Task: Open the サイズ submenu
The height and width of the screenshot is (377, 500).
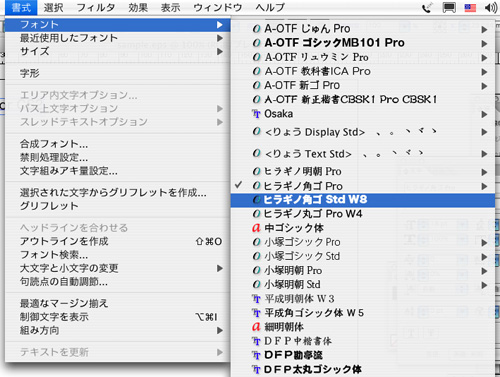Action: point(118,51)
